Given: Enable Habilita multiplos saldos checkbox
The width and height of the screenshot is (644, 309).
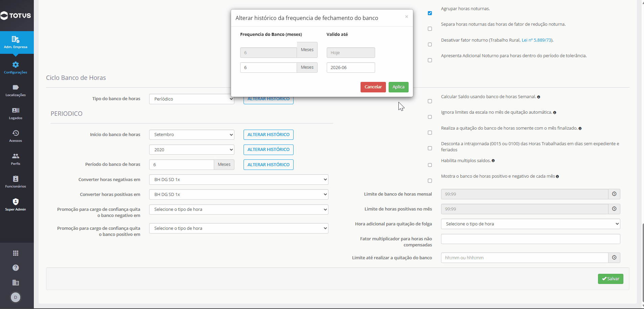Looking at the screenshot, I should [430, 165].
